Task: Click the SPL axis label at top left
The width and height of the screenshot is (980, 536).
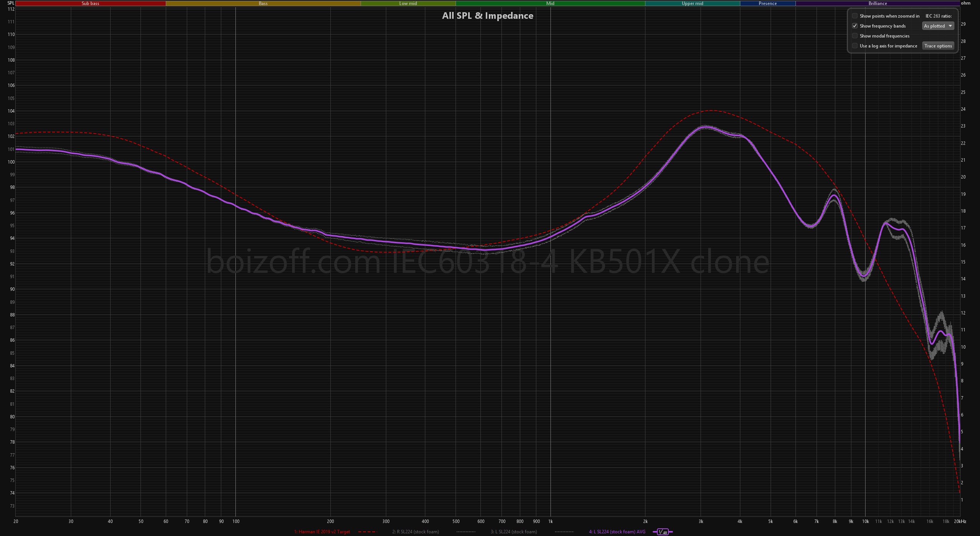Action: pos(11,3)
